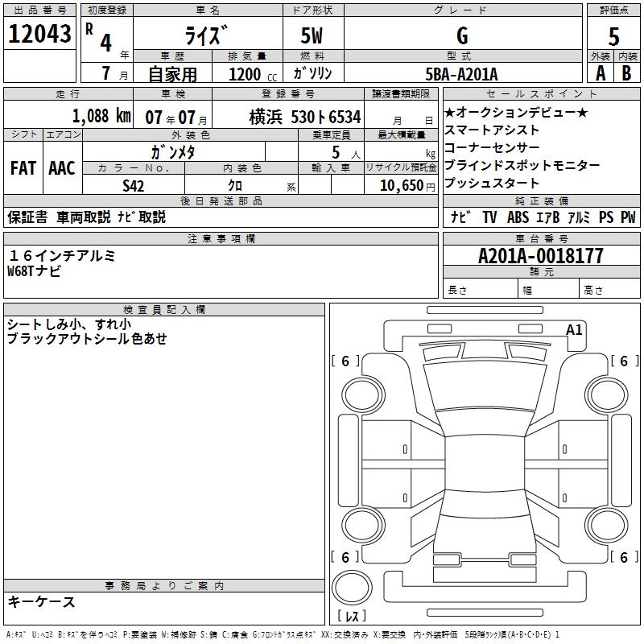Click the キーケース office notice
Viewport: 644px width, 644px height.
41,601
